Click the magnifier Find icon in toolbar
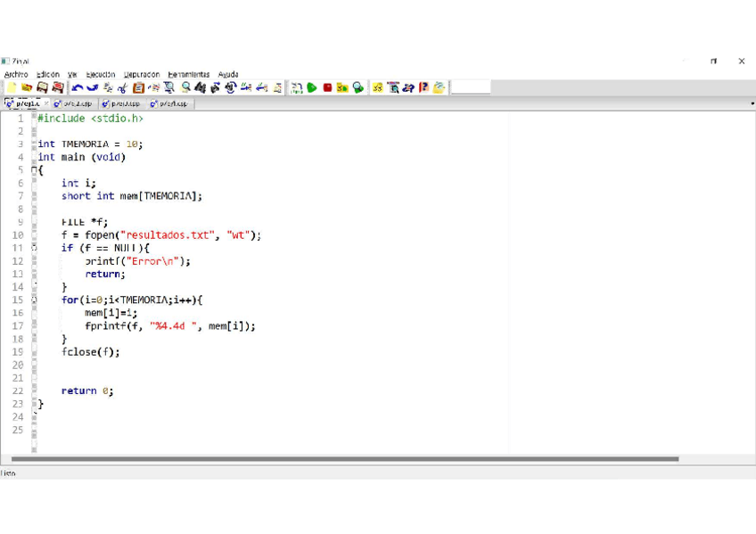 pos(185,87)
